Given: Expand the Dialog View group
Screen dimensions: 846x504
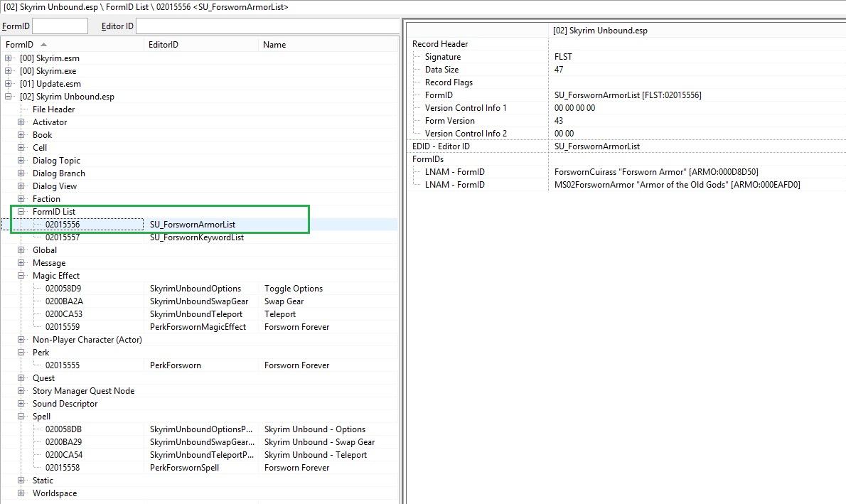Looking at the screenshot, I should (x=21, y=186).
